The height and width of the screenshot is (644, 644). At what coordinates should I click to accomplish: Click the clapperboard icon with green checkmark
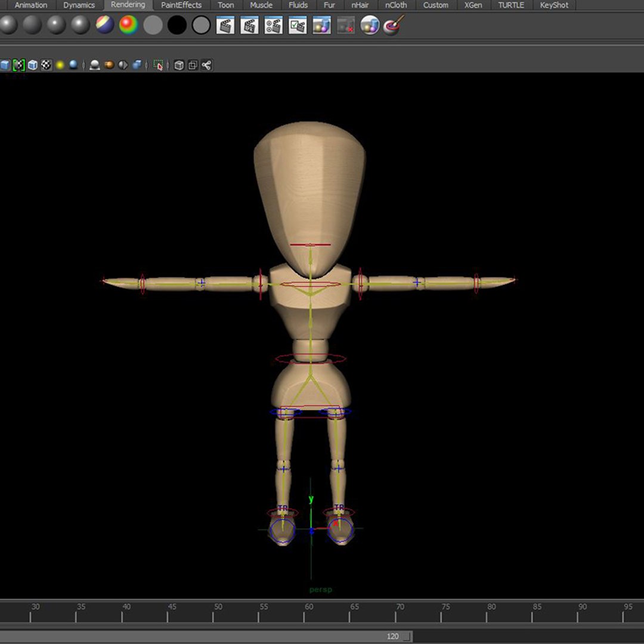298,25
